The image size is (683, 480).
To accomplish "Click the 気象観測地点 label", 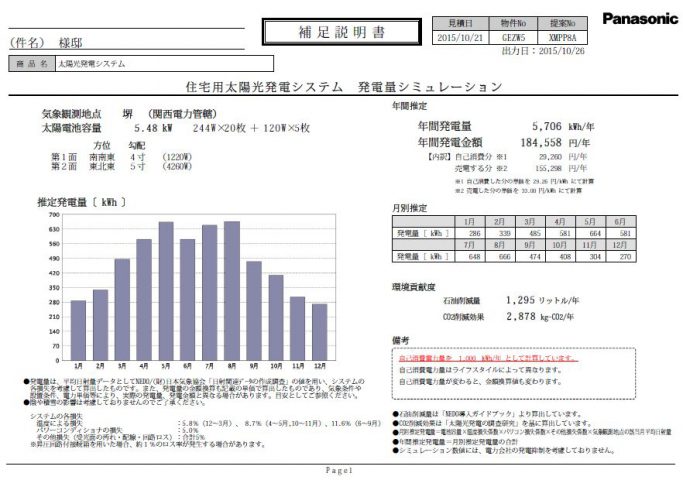I will pyautogui.click(x=71, y=114).
